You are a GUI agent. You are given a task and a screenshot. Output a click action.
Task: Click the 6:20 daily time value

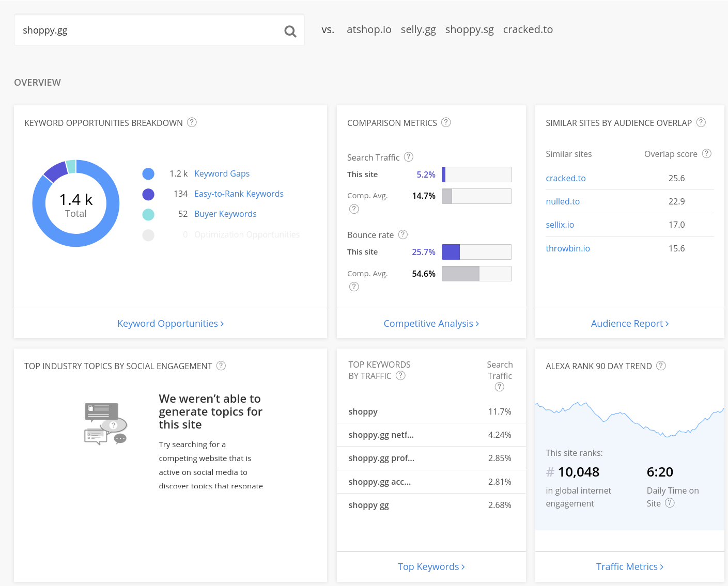(660, 472)
